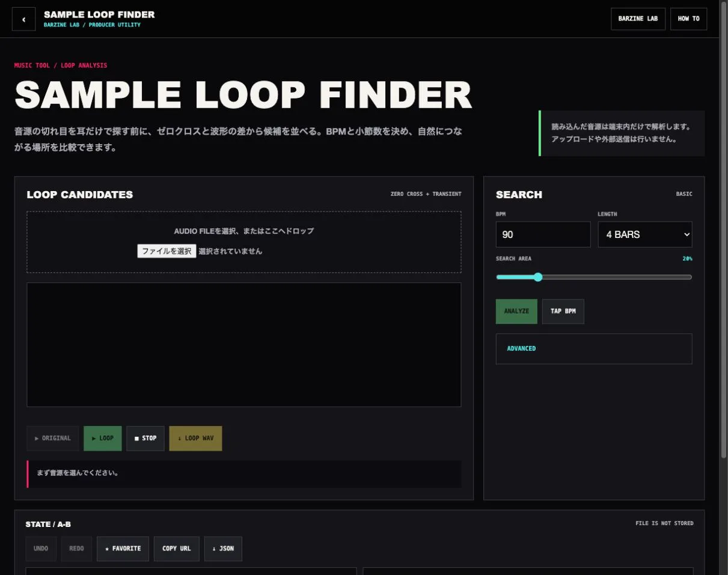The height and width of the screenshot is (575, 728).
Task: Click the REDO button
Action: point(76,549)
